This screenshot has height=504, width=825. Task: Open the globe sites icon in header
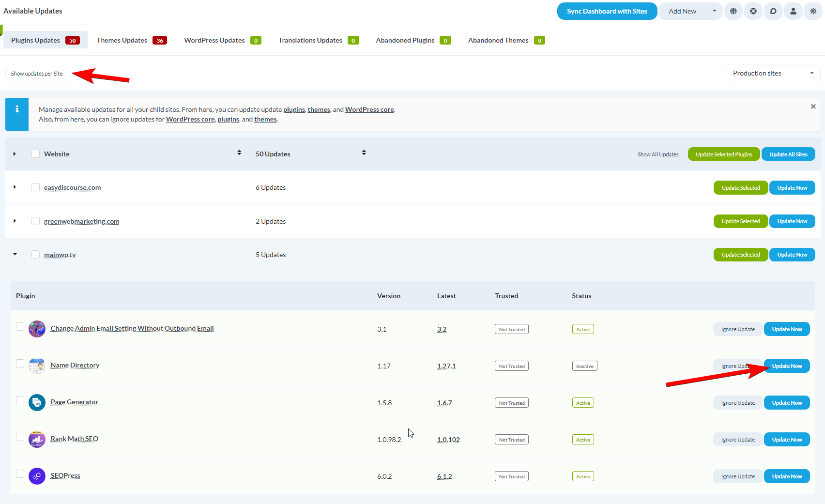click(733, 11)
